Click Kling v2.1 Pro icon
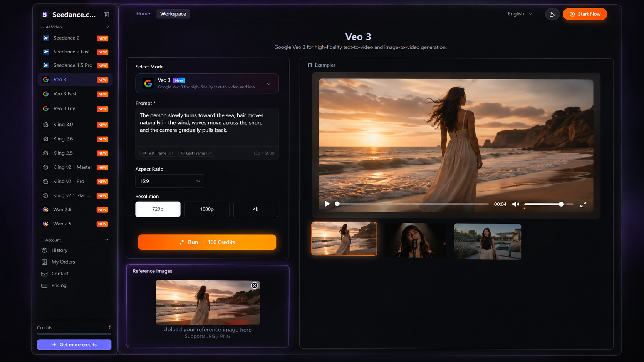 point(45,181)
